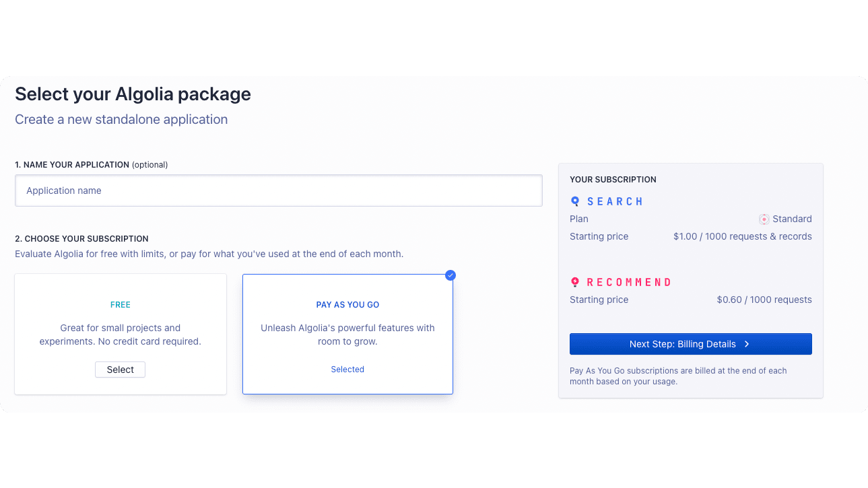Select the Pay As You Go subscription card
This screenshot has width=868, height=488.
tap(347, 334)
